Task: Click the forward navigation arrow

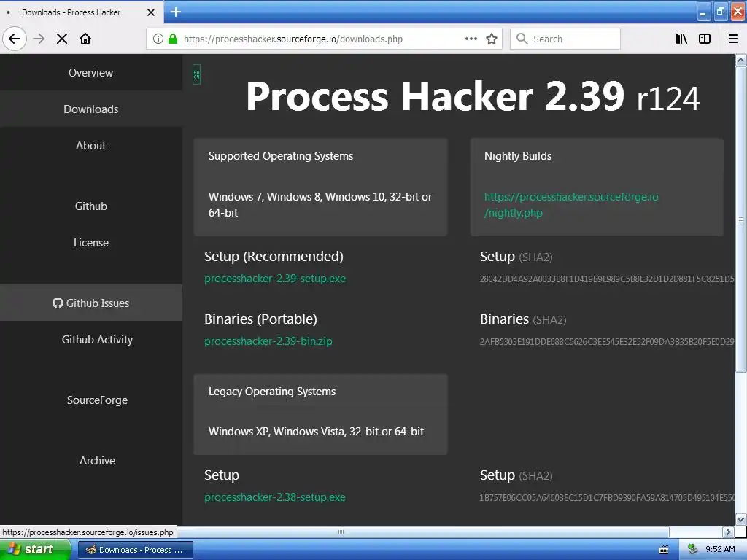Action: pos(39,39)
